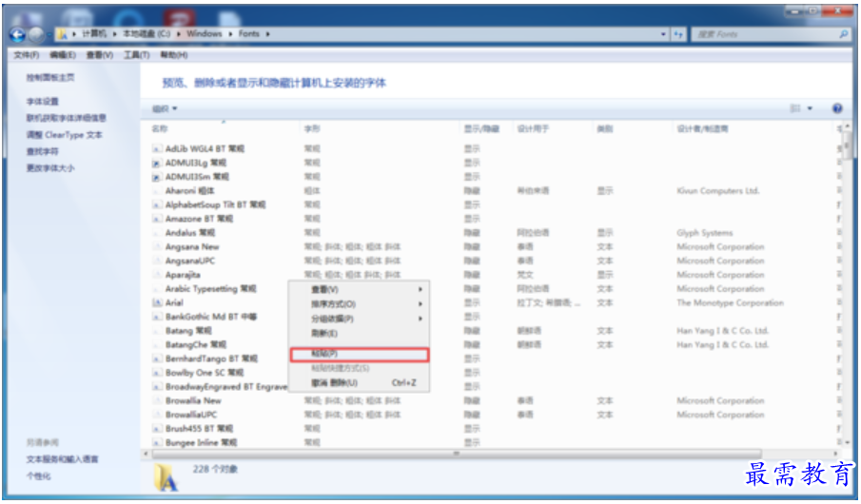Open the 文本服务和输入语言 link

tap(63, 459)
